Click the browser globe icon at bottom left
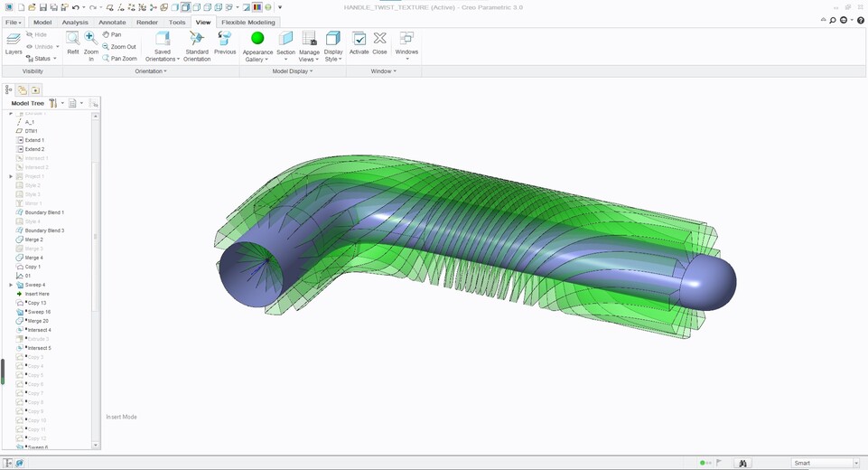 pos(19,463)
